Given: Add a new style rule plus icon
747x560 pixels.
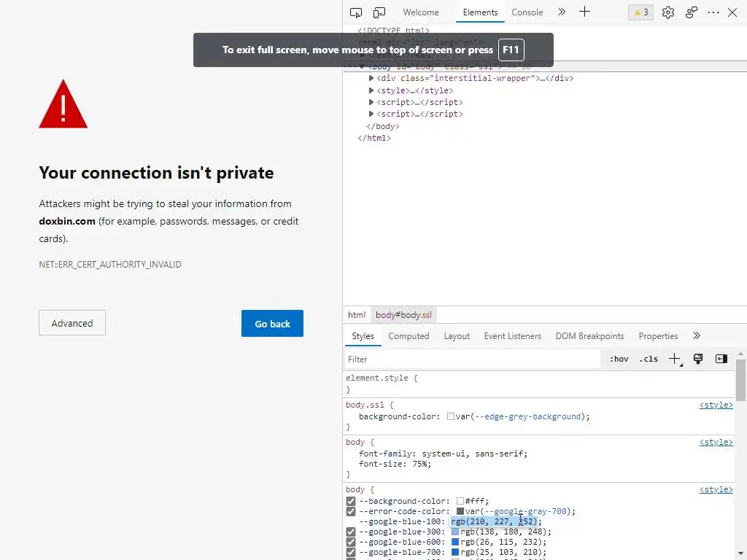Looking at the screenshot, I should [x=675, y=359].
